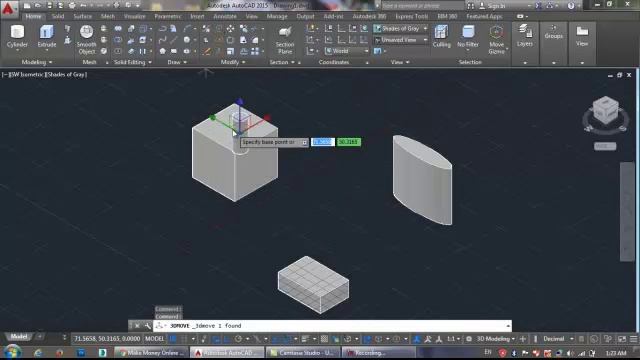The image size is (640, 360).
Task: Click the Autodesk Exchange X icon
Action: (x=539, y=5)
